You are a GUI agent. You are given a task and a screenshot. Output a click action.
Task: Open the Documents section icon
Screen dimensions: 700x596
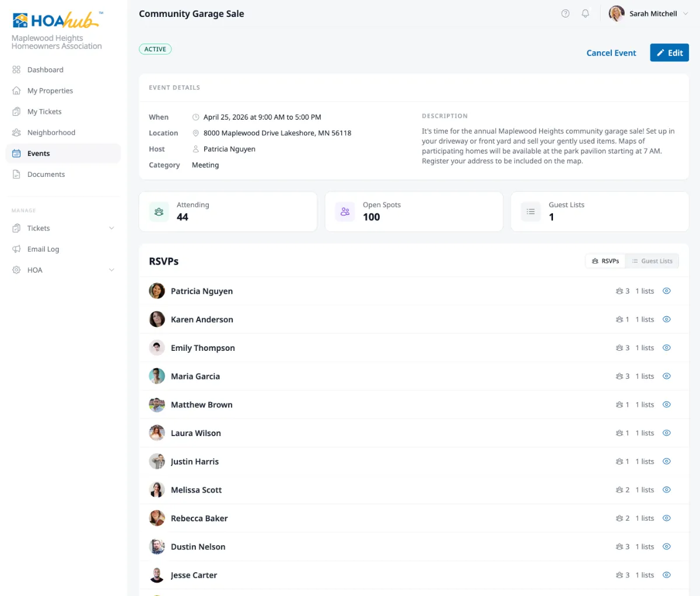(x=16, y=174)
